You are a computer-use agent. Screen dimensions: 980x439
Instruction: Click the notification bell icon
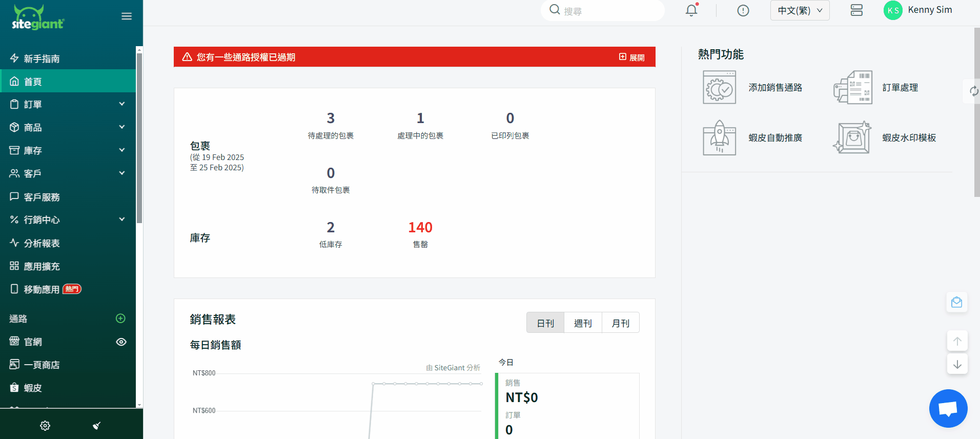pyautogui.click(x=691, y=10)
